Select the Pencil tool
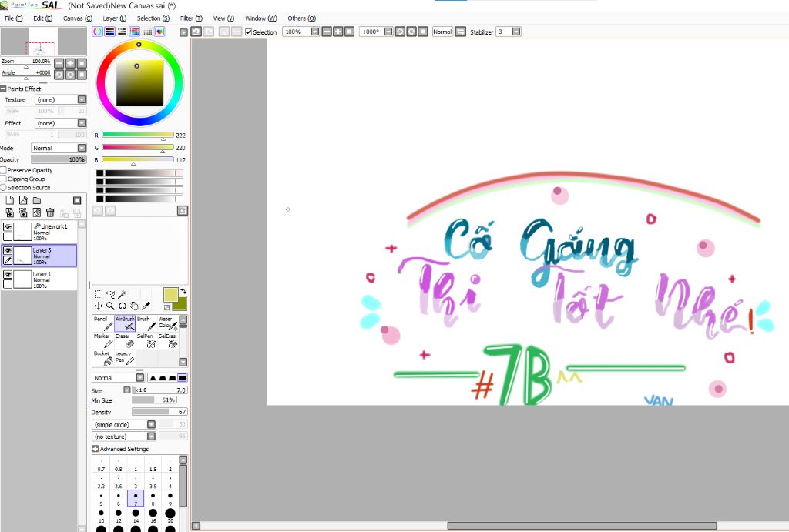This screenshot has width=789, height=532. click(103, 323)
